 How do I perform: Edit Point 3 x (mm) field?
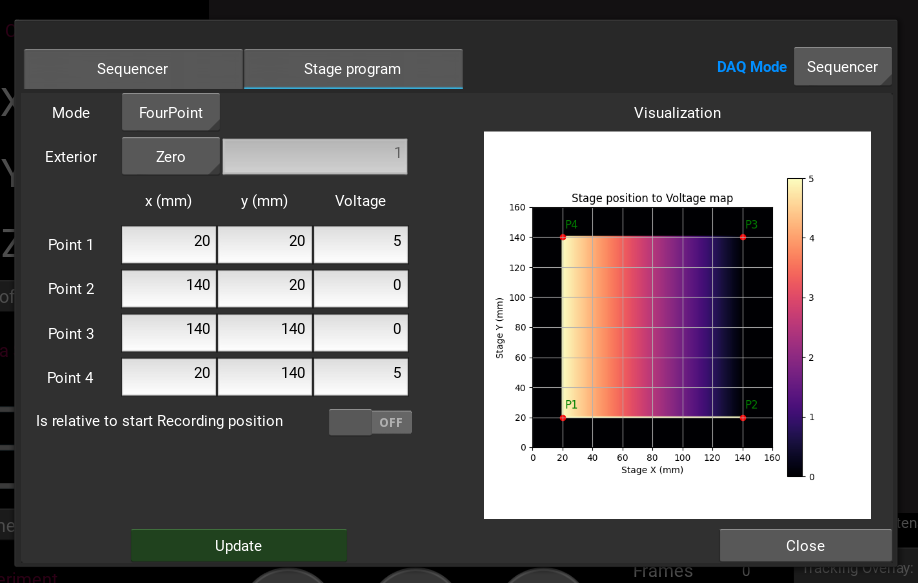click(x=169, y=333)
